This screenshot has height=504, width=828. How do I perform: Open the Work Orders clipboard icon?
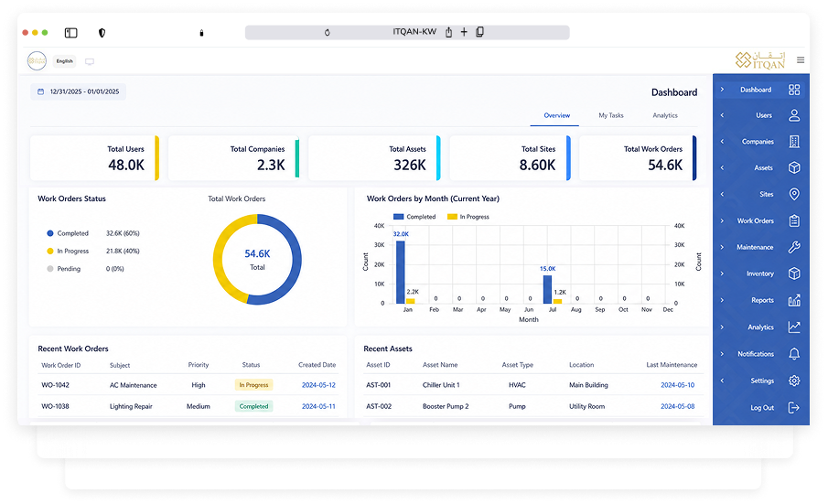(x=793, y=220)
